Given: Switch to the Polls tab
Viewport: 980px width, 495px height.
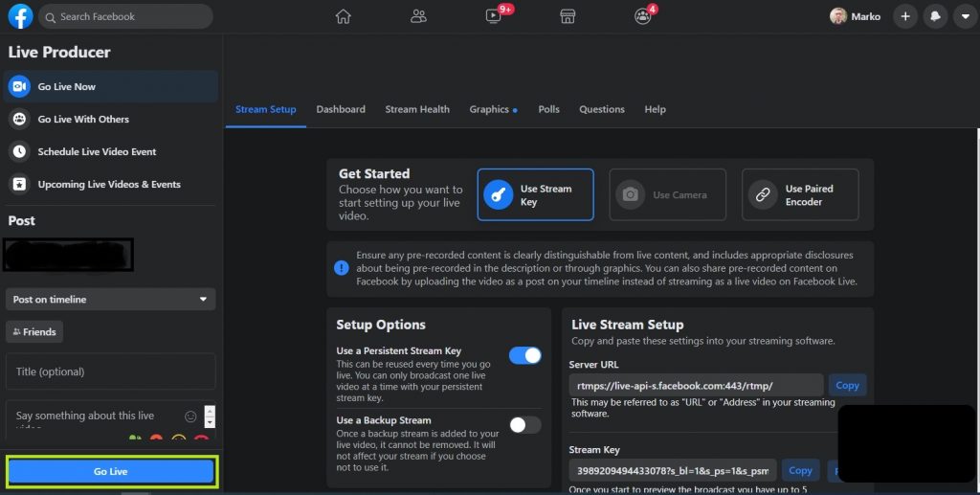Looking at the screenshot, I should pos(548,109).
